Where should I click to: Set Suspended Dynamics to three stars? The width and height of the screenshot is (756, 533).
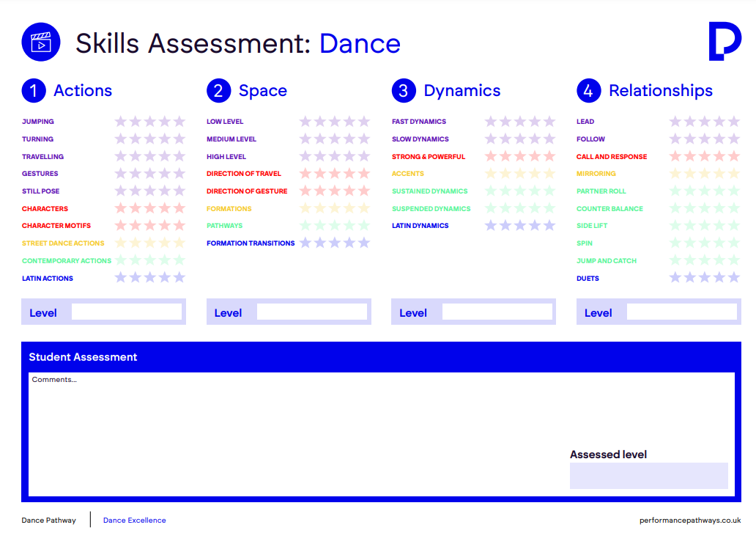(x=520, y=208)
